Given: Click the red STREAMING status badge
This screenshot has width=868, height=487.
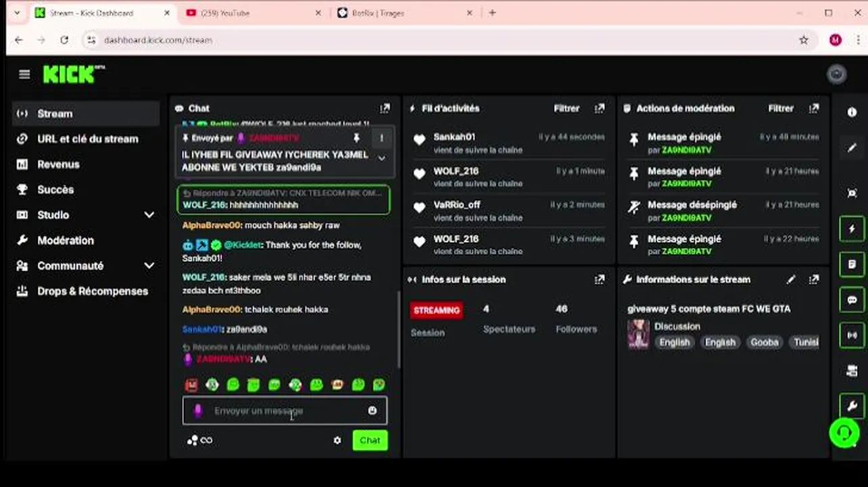Looking at the screenshot, I should pos(437,310).
